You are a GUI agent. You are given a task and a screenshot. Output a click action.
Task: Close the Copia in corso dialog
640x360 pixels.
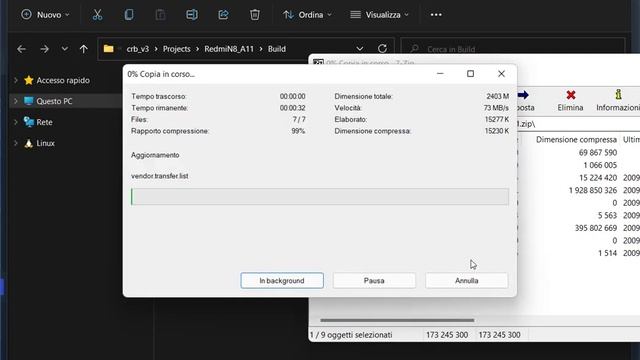tap(501, 74)
